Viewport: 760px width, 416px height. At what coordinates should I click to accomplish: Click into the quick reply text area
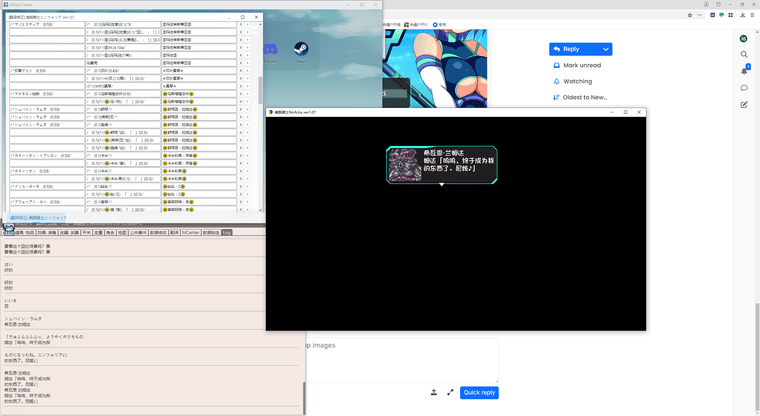[x=402, y=360]
